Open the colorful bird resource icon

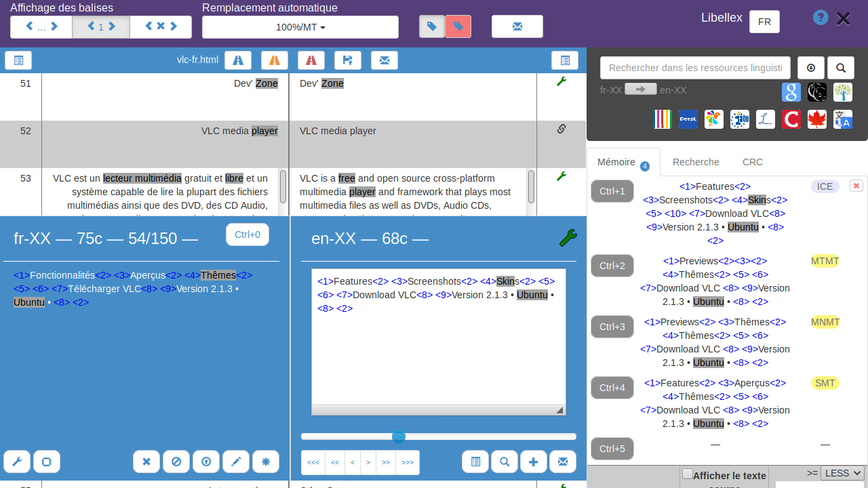coord(714,119)
